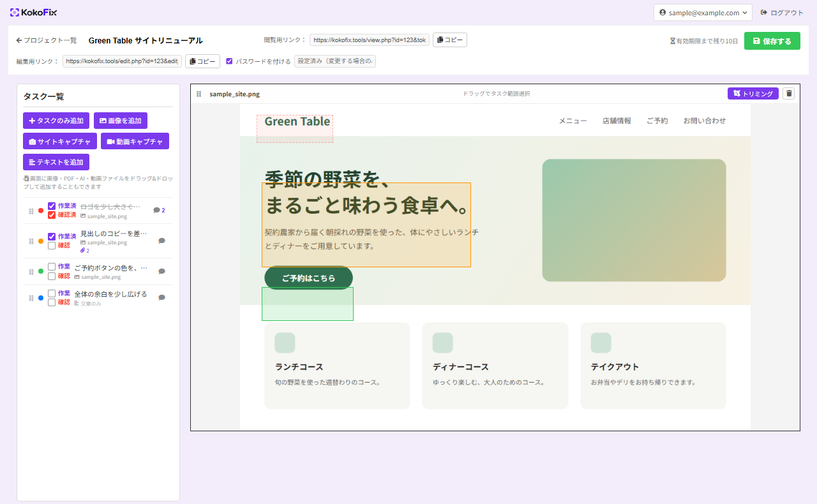Check 確認 on the 全体の余白 task
817x504 pixels.
point(52,302)
